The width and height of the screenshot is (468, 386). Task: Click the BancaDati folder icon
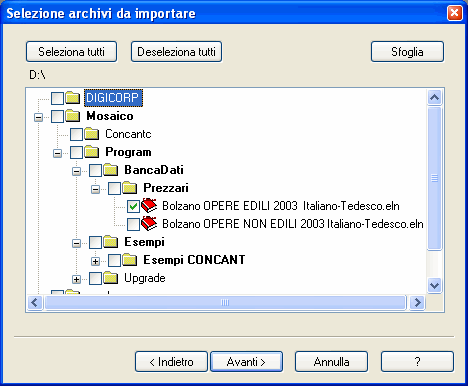[110, 170]
